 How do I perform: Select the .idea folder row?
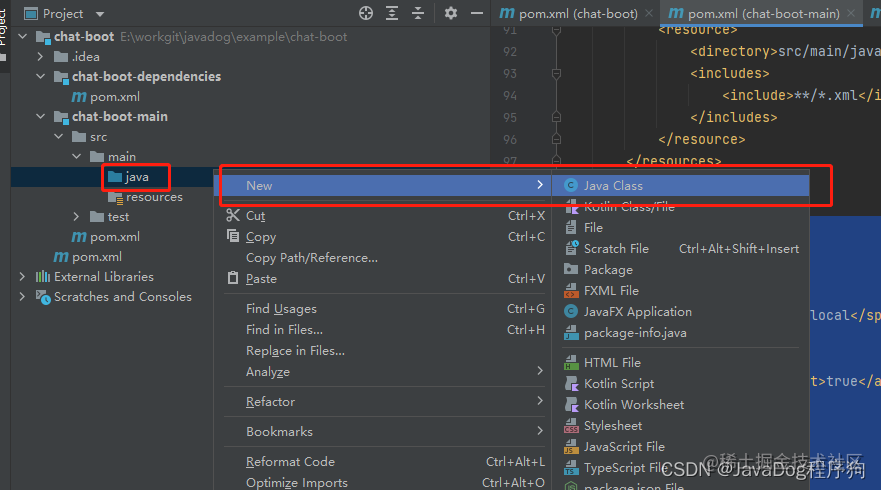click(77, 57)
